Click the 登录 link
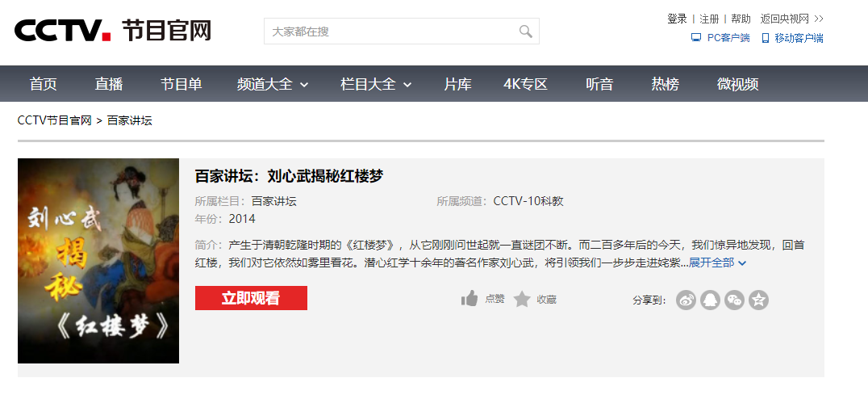The width and height of the screenshot is (868, 399). point(677,19)
